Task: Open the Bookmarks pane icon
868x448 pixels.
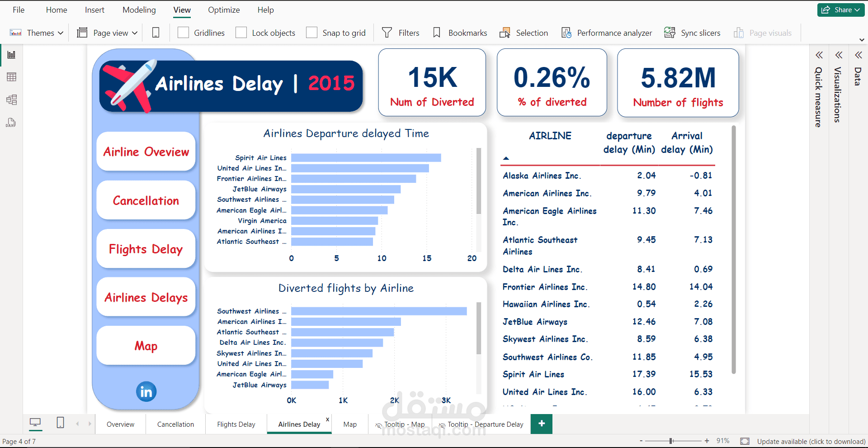Action: point(437,33)
